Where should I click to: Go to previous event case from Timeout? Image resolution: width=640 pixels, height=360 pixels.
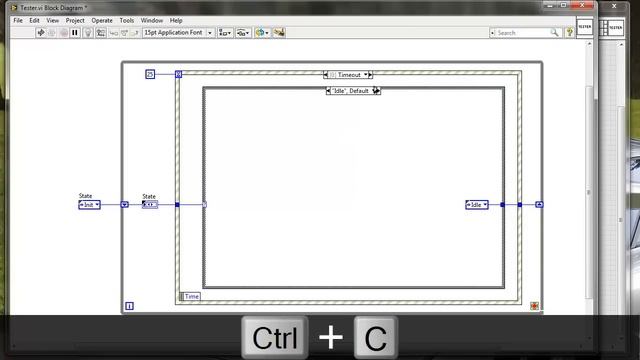pyautogui.click(x=326, y=75)
